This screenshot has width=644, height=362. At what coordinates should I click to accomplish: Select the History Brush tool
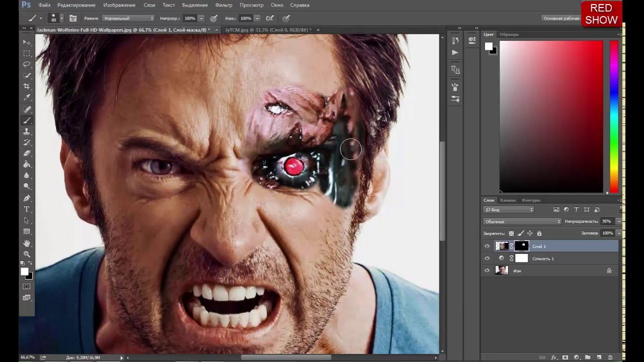pyautogui.click(x=27, y=142)
